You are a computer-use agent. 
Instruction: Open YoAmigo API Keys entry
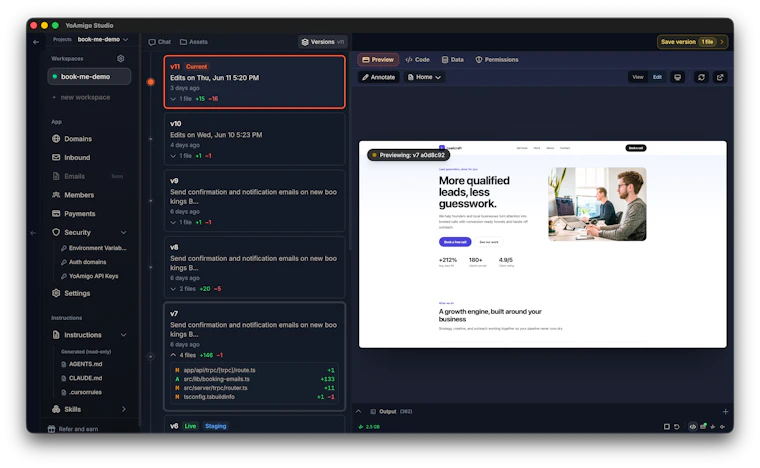90,276
